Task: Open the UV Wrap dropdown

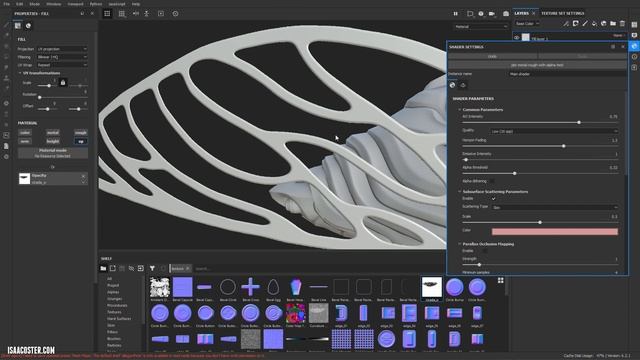Action: coord(62,65)
